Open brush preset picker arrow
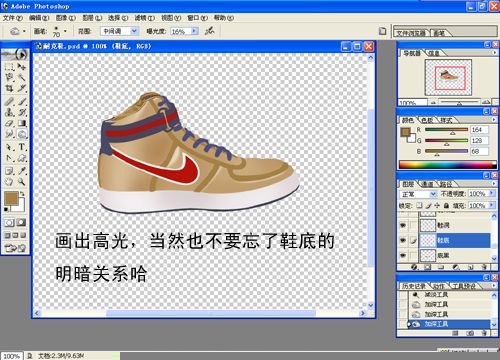Viewport: 500px width, 360px height. pos(65,31)
